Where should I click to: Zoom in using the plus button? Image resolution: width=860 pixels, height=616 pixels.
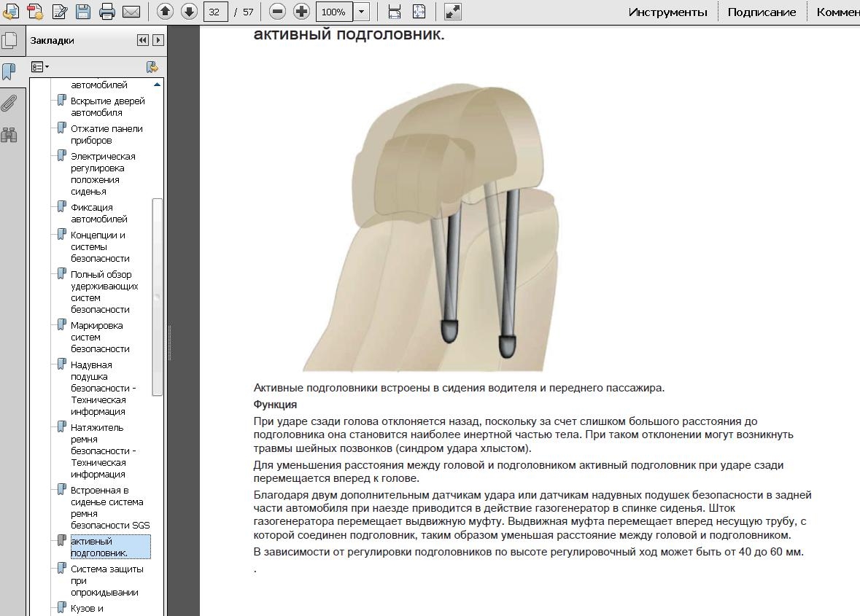301,12
